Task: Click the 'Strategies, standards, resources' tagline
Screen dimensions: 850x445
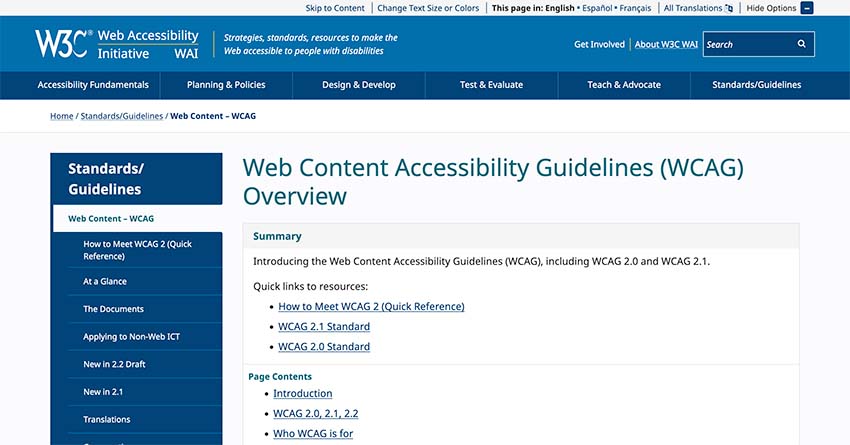Action: click(311, 44)
